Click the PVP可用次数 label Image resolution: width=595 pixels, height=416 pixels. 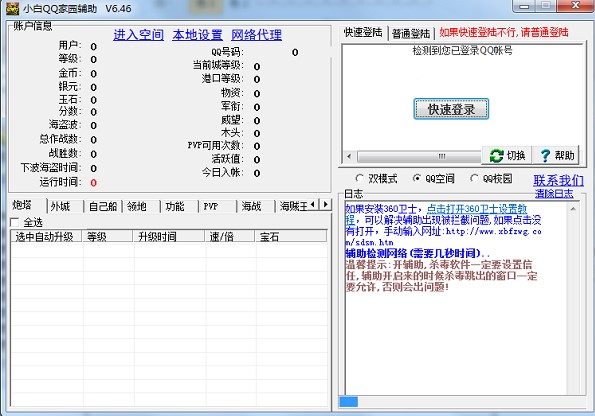[x=216, y=145]
